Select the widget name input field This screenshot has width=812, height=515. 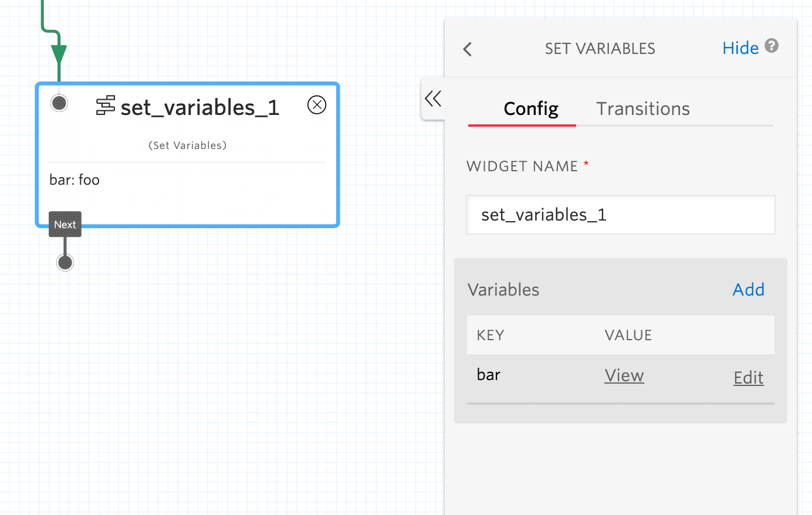(620, 214)
